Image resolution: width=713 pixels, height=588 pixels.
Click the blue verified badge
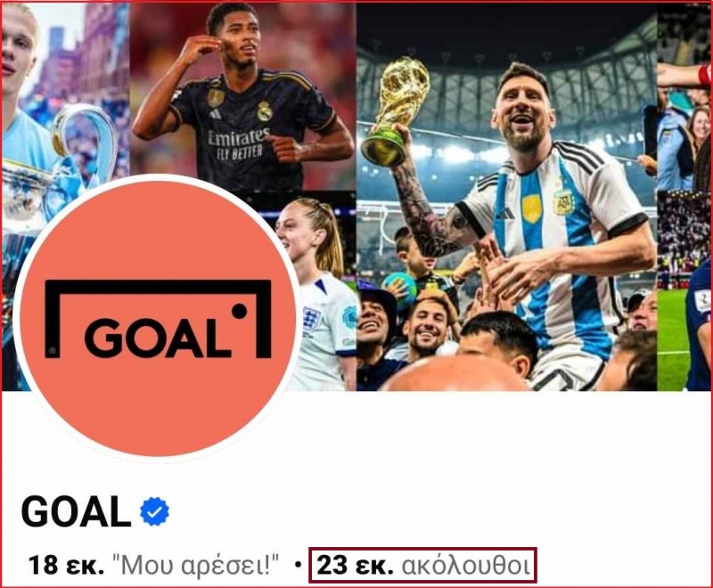pyautogui.click(x=154, y=511)
